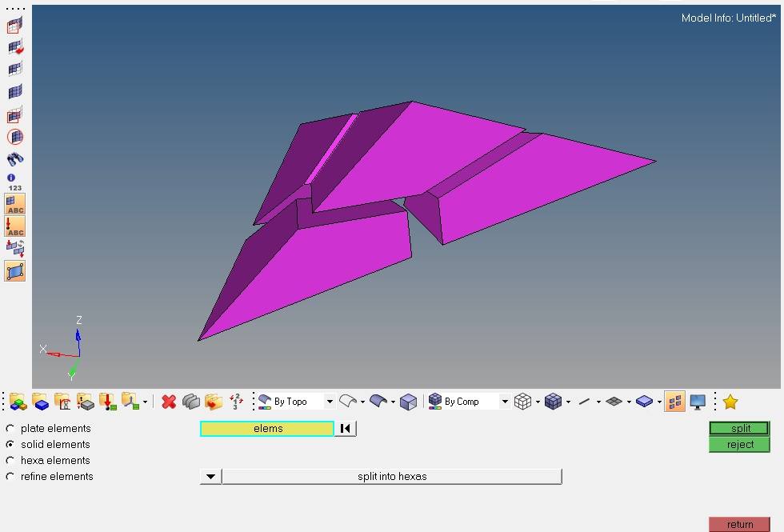Click the blue info Numbers 123 icon
The width and height of the screenshot is (784, 532).
(14, 182)
